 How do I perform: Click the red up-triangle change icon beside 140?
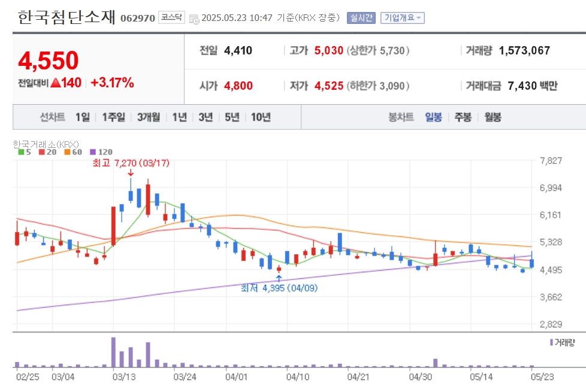(56, 83)
